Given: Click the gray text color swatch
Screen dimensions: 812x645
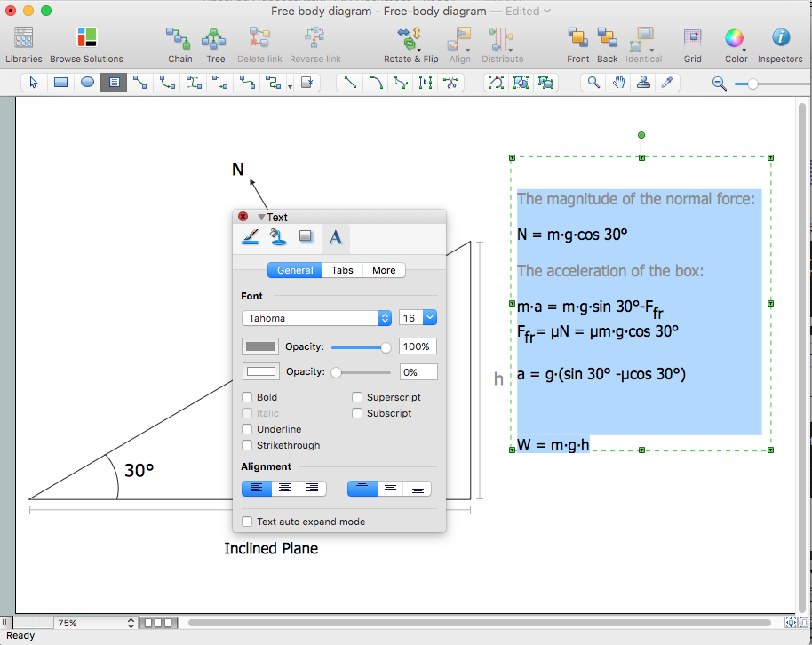Looking at the screenshot, I should [260, 346].
